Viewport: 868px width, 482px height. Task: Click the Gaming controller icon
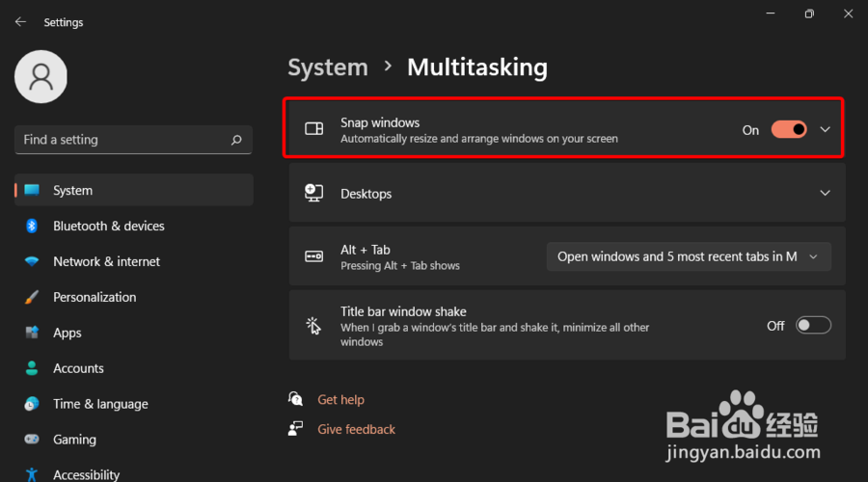click(32, 440)
